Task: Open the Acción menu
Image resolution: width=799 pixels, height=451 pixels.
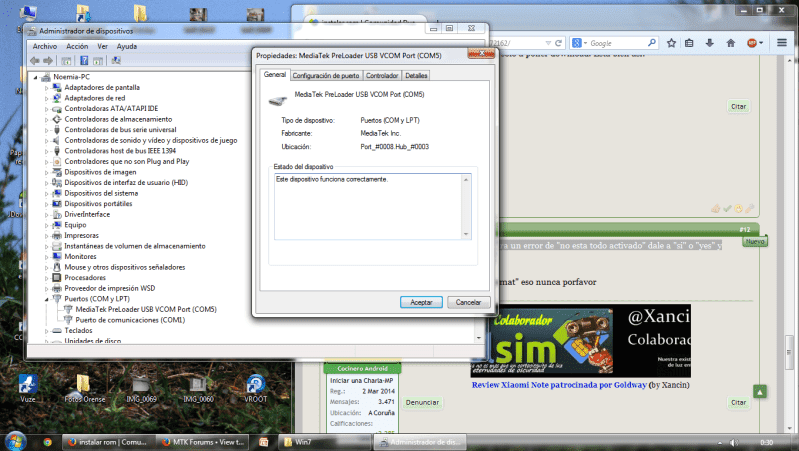Action: 77,46
